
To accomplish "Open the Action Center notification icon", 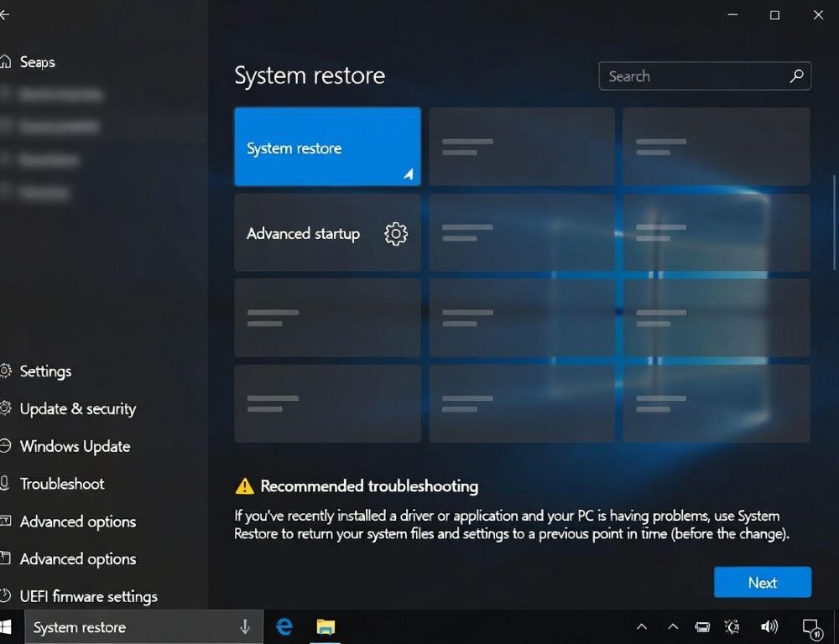I will [812, 626].
